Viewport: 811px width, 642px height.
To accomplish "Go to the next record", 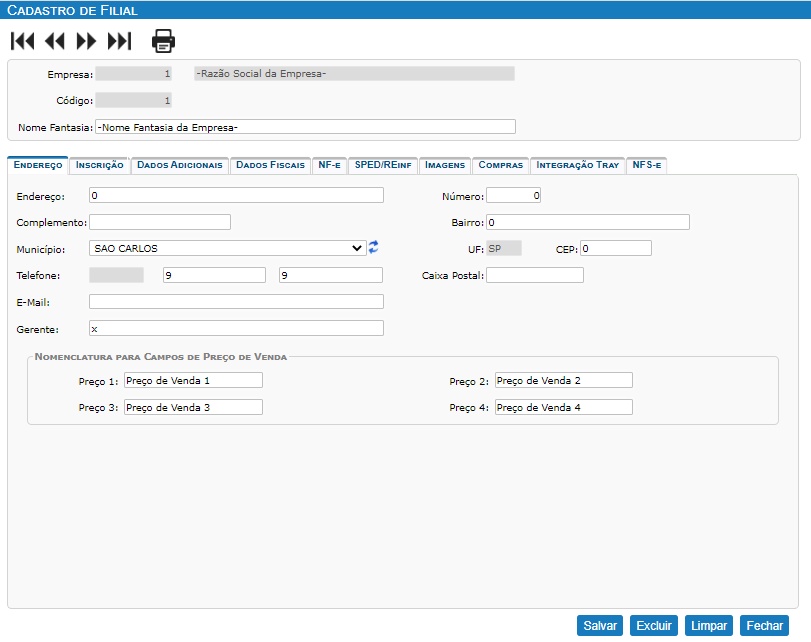I will tap(86, 41).
